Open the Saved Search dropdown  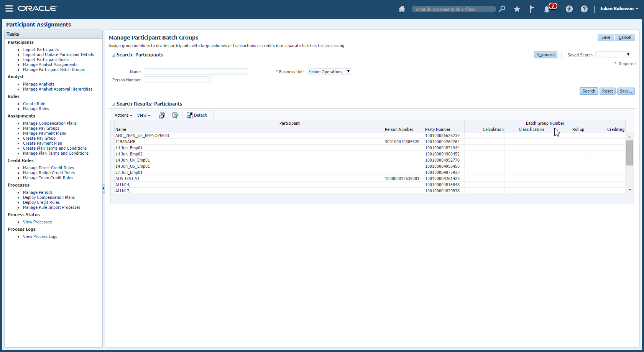(x=613, y=55)
